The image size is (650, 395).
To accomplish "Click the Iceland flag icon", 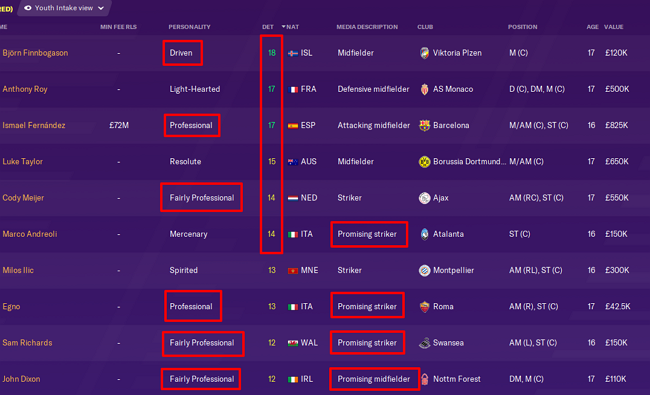I will tap(293, 53).
